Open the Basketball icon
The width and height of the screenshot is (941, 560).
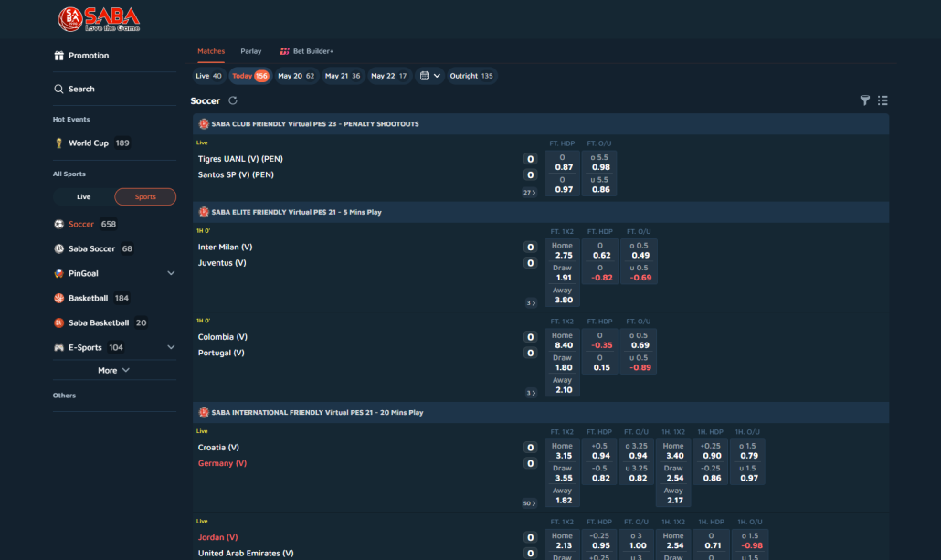(58, 298)
